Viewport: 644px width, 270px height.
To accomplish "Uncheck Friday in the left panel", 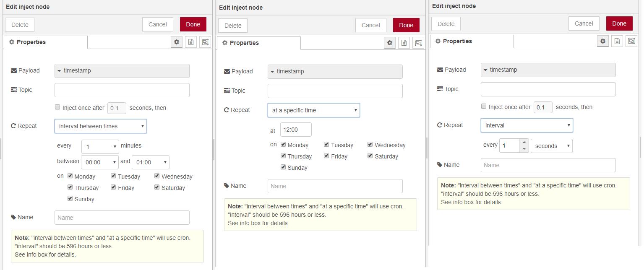I will tap(113, 187).
